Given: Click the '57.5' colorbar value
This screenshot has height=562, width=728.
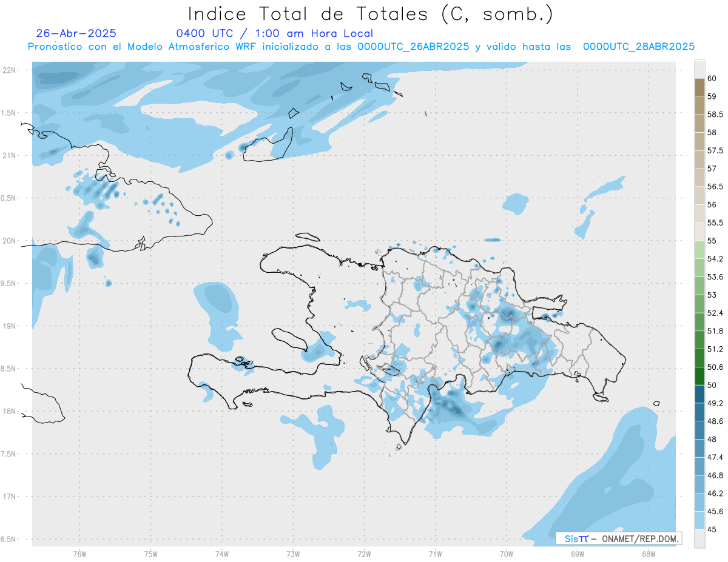Looking at the screenshot, I should click(715, 150).
